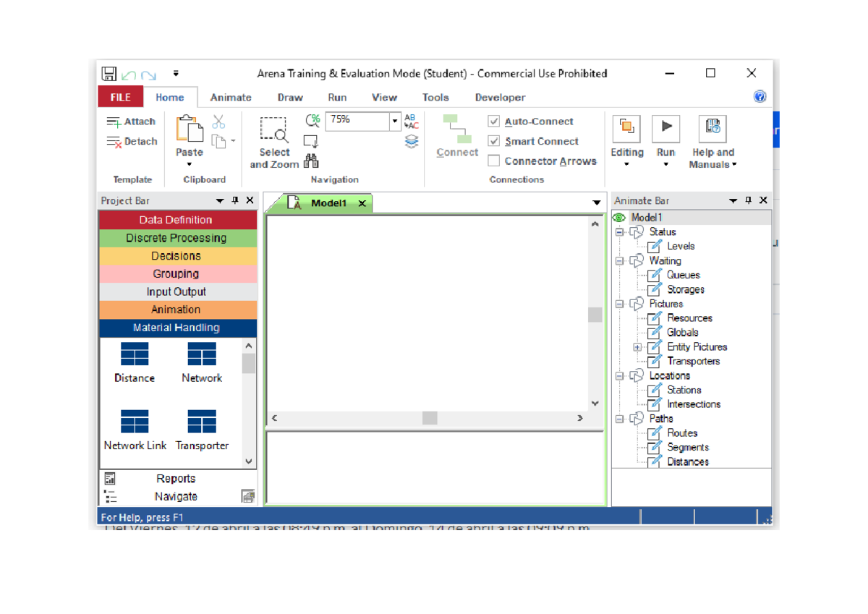Open the Project Bar options dropdown arrow

pos(220,200)
